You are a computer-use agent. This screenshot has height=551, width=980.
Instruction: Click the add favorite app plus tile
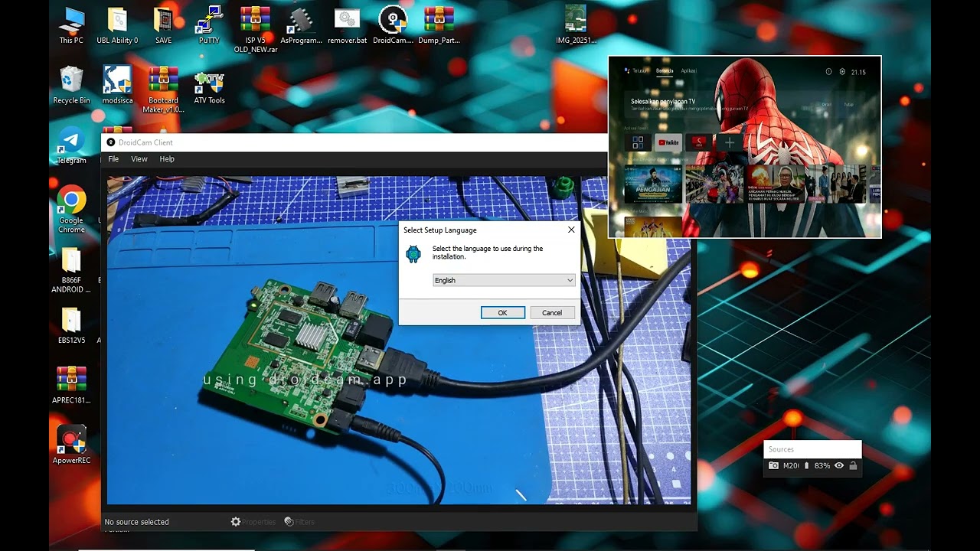point(730,142)
